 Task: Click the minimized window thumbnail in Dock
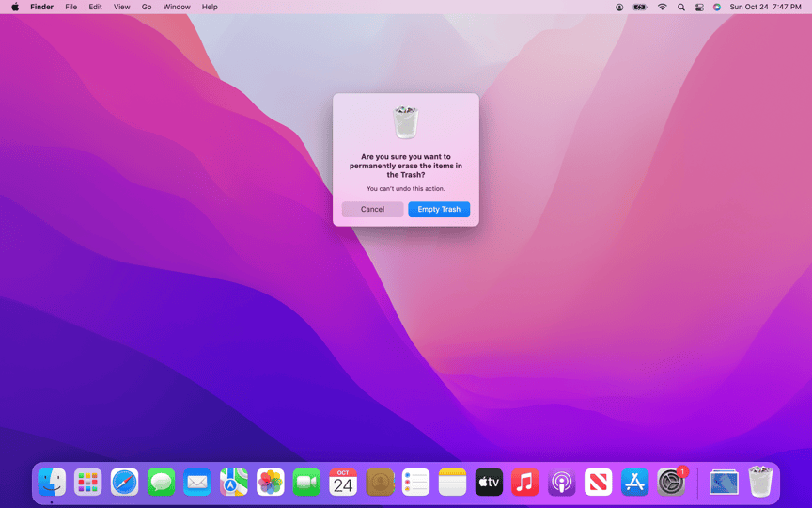pyautogui.click(x=724, y=482)
